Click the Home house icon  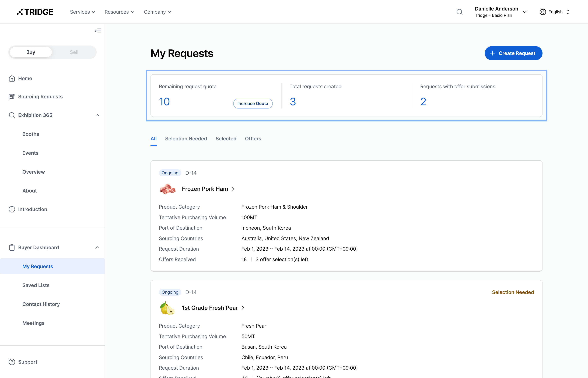[x=12, y=78]
